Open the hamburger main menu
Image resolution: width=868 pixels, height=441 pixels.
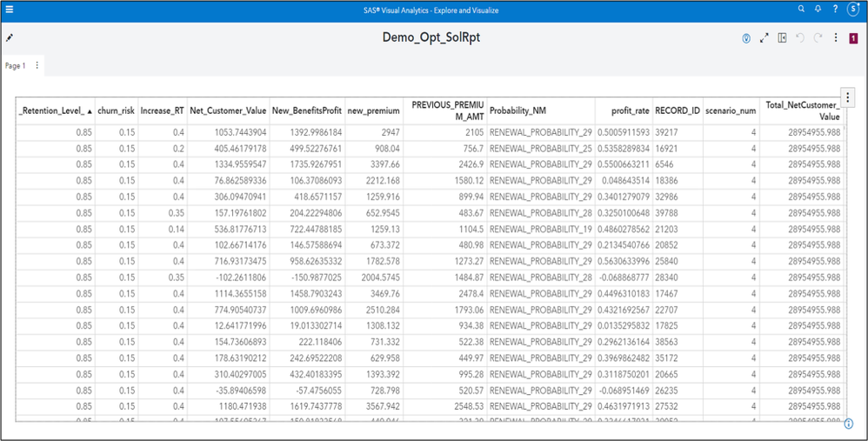coord(9,10)
